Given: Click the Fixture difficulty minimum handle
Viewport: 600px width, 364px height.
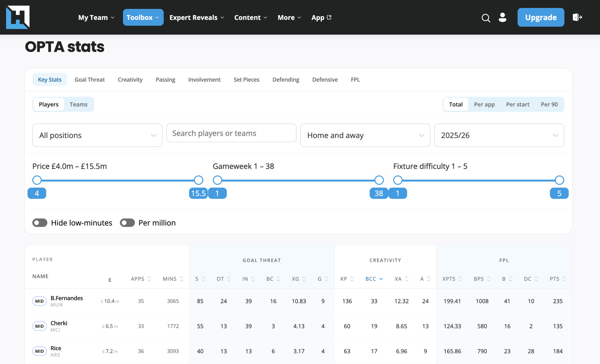Looking at the screenshot, I should [398, 180].
